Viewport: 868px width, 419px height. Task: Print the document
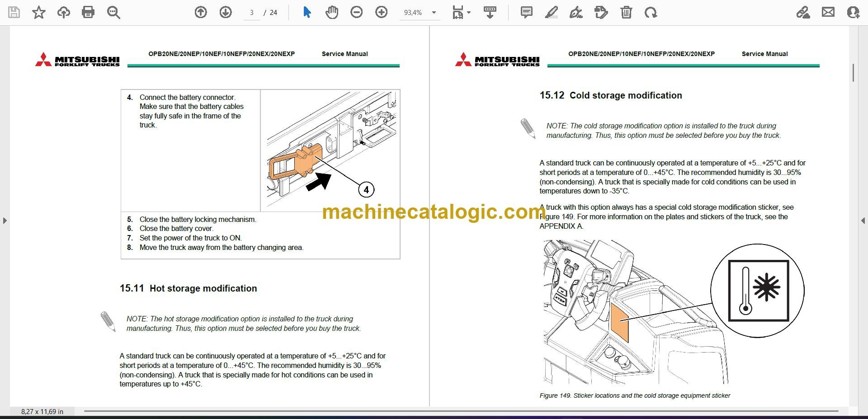tap(88, 12)
